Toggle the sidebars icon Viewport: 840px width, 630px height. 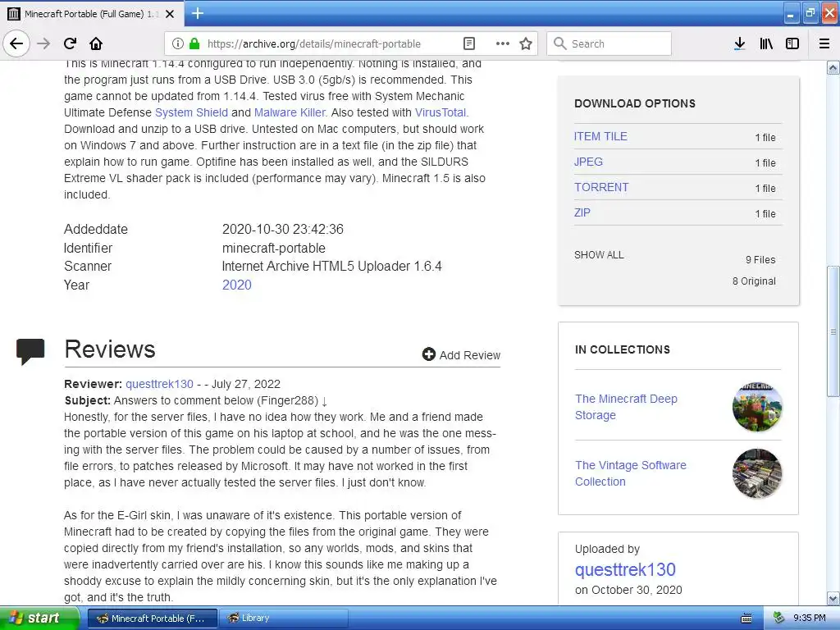[x=792, y=43]
